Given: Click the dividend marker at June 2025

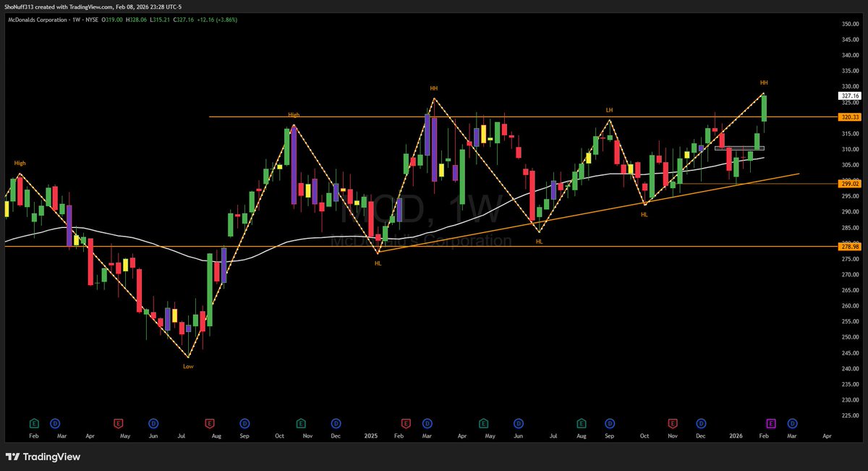Looking at the screenshot, I should (519, 422).
